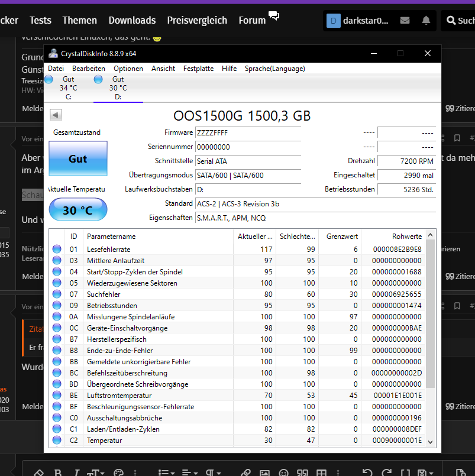Click the status orb for Luftstromtemperatur row

(x=57, y=395)
